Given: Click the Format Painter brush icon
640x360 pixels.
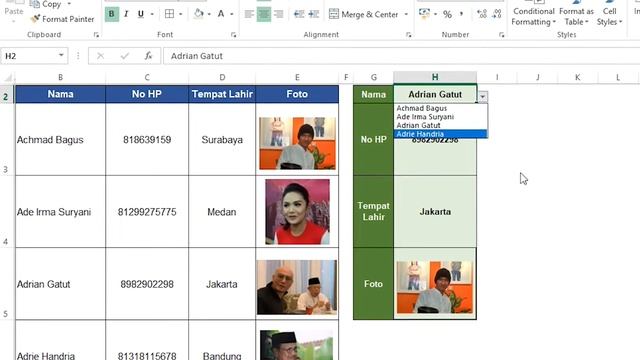Looking at the screenshot, I should 35,19.
